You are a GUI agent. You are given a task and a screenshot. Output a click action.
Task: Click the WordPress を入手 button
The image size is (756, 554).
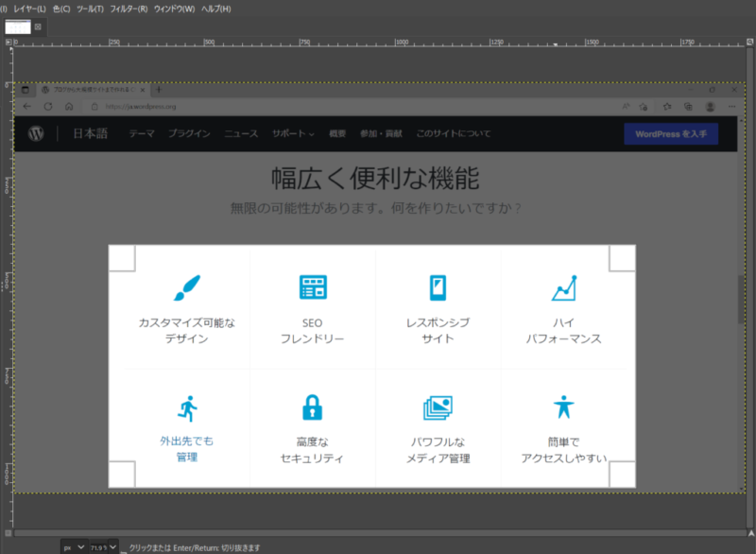[x=671, y=134]
